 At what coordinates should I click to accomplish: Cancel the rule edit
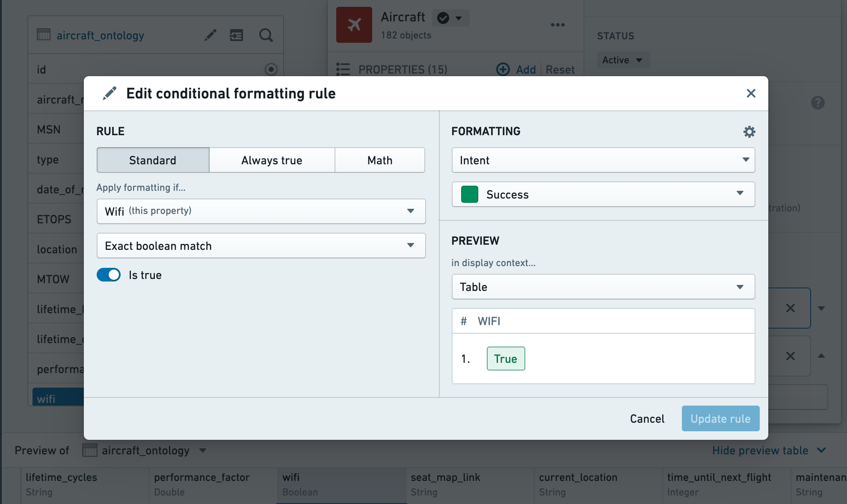(x=647, y=418)
